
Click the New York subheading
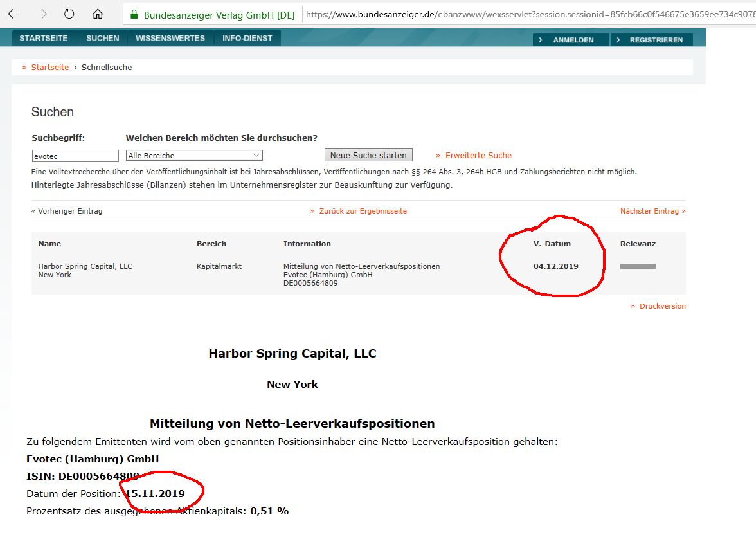(x=292, y=385)
